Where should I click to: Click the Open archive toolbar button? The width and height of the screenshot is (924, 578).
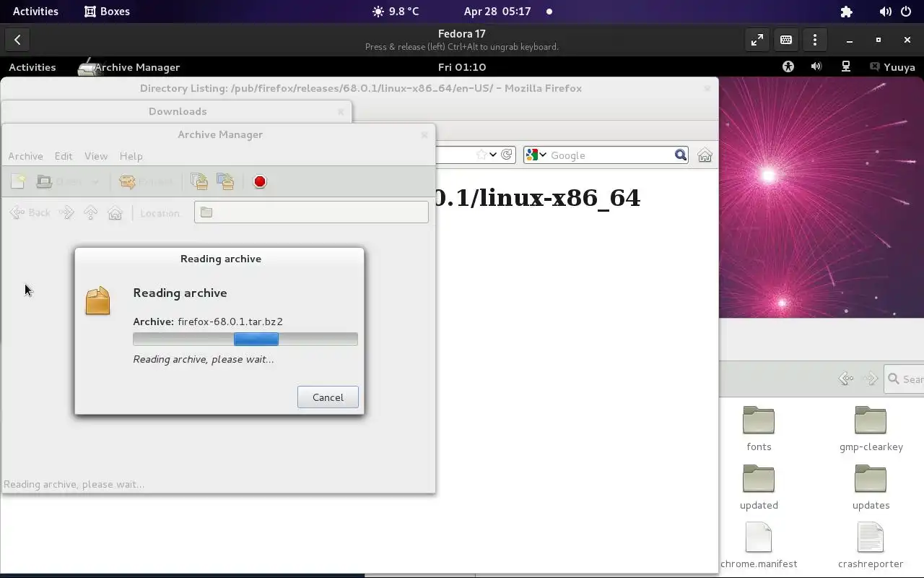[x=60, y=181]
